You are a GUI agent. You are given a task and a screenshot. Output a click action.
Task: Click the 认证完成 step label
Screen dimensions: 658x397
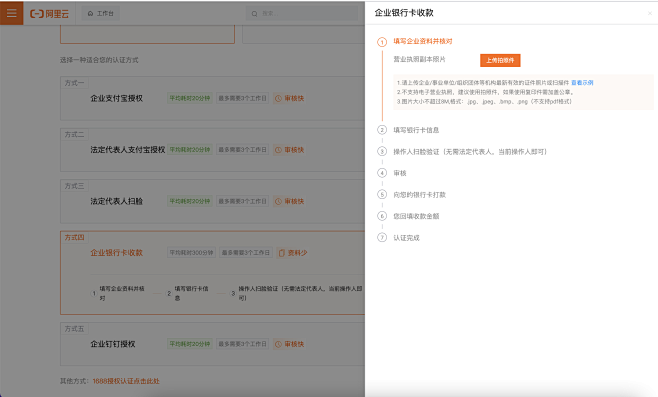click(406, 238)
